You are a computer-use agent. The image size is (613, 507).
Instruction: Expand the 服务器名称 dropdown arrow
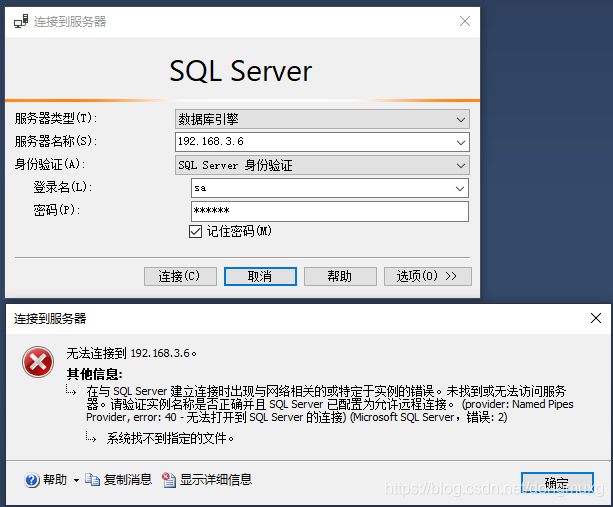pyautogui.click(x=461, y=142)
